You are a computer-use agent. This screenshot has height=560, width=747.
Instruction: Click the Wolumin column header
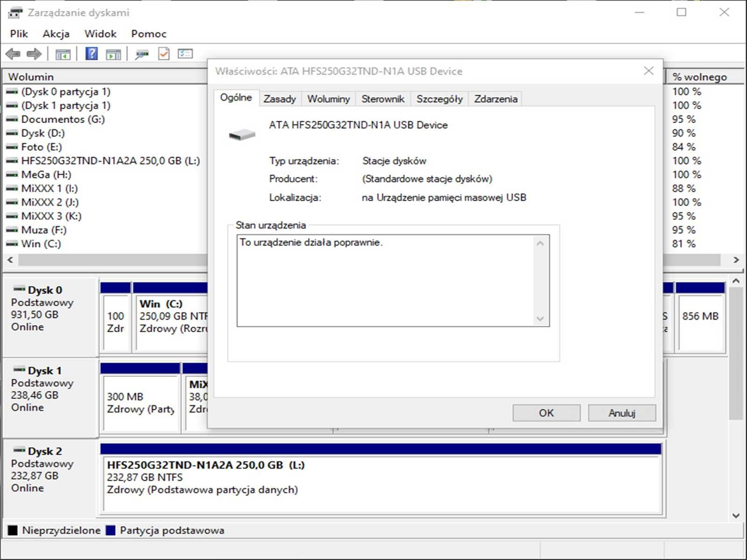(106, 77)
